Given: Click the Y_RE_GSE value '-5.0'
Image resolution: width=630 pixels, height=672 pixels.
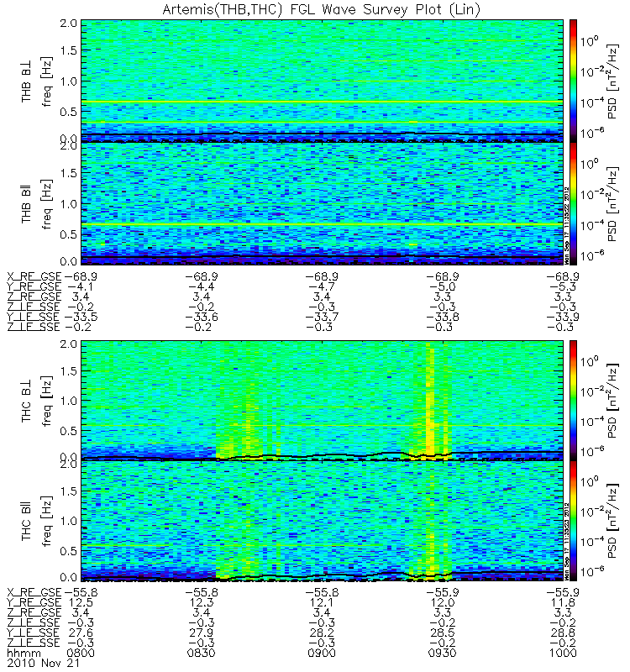Looking at the screenshot, I should pos(442,286).
